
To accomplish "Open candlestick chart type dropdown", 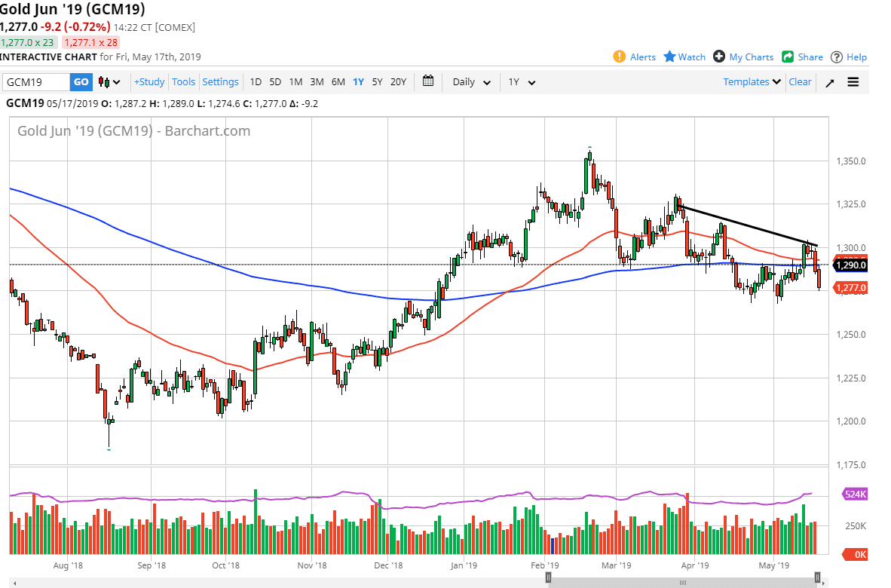I will 110,82.
